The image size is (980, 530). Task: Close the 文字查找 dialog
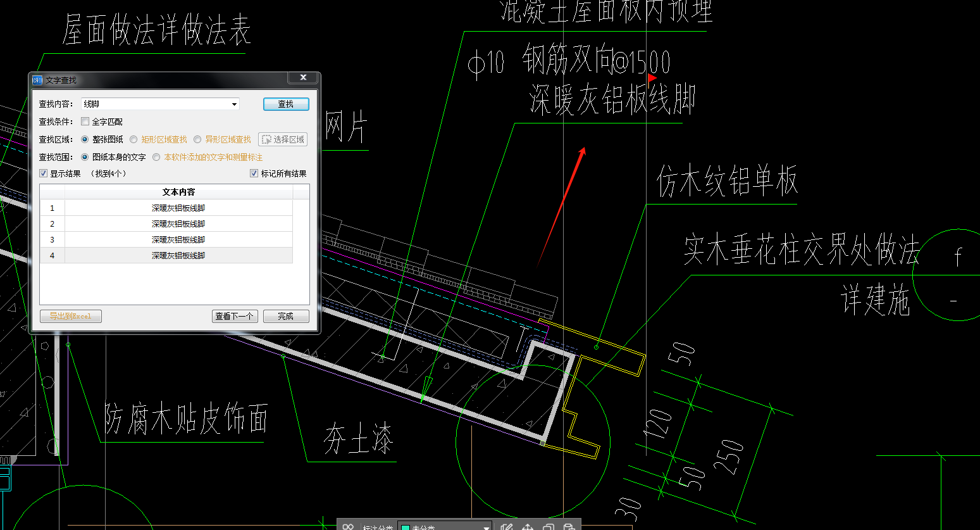tap(303, 78)
